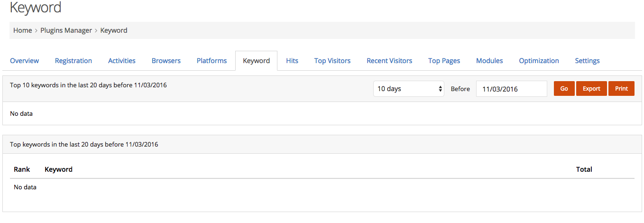Open the Settings tab
Image resolution: width=644 pixels, height=223 pixels.
587,61
